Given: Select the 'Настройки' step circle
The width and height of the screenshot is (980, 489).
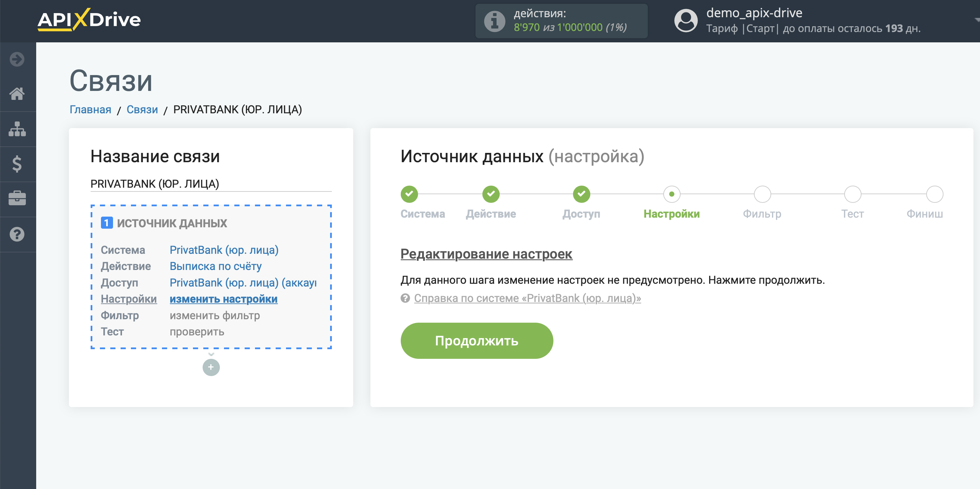Looking at the screenshot, I should point(672,194).
